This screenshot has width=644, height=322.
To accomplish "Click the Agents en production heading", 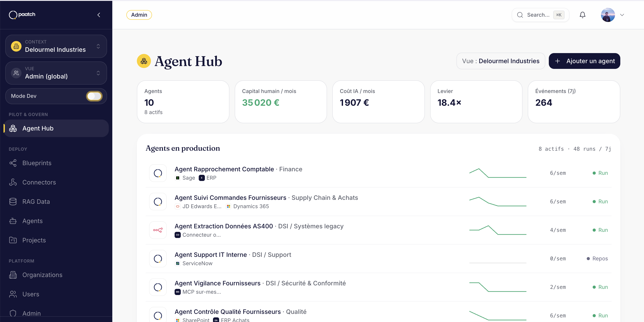I will tap(183, 148).
